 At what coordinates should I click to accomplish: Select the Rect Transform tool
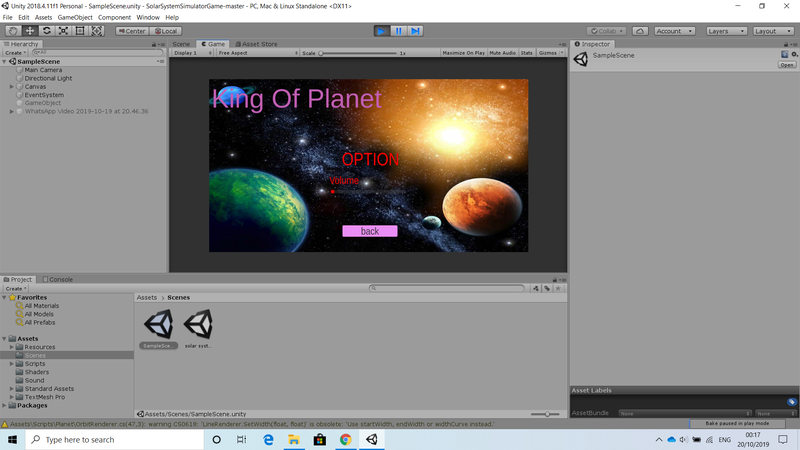(80, 31)
